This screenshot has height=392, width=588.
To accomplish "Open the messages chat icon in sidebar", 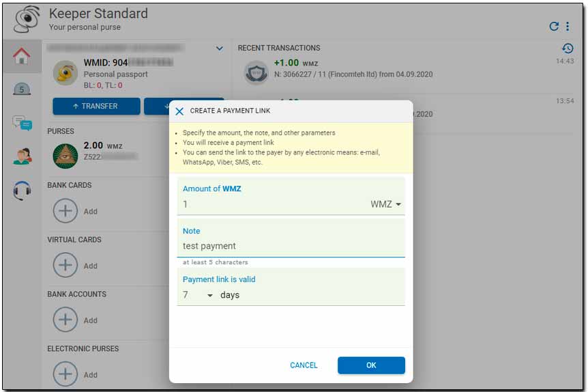I will click(x=22, y=123).
